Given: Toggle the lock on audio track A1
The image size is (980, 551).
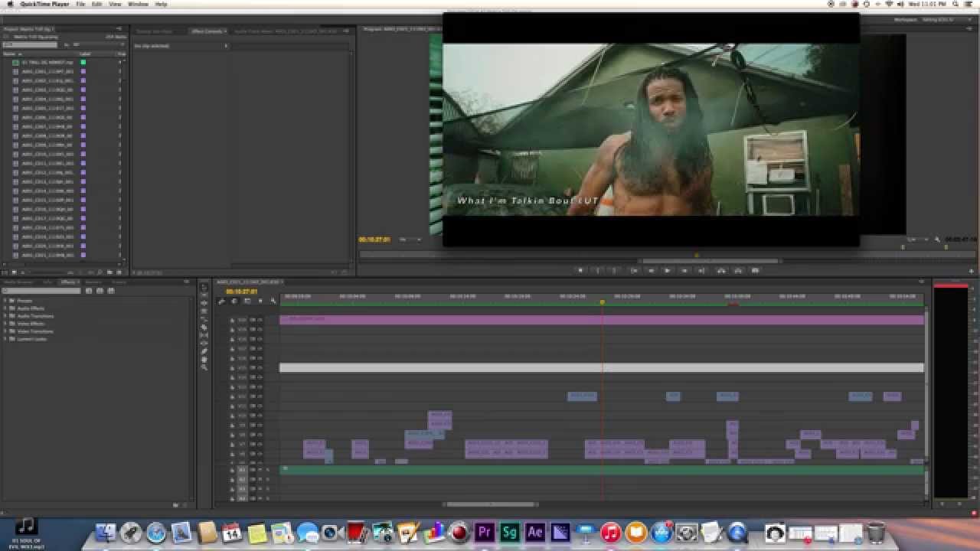Looking at the screenshot, I should (233, 471).
